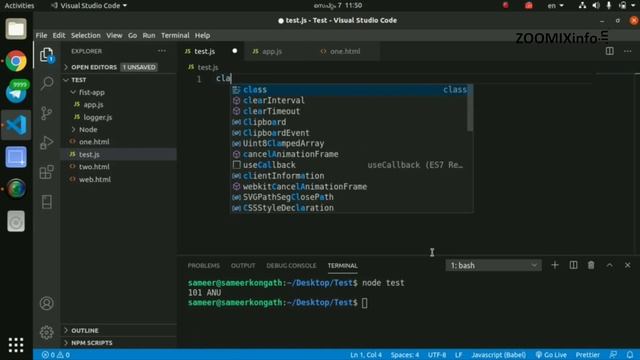640x360 pixels.
Task: Collapse the fist-app folder
Action: 91,92
